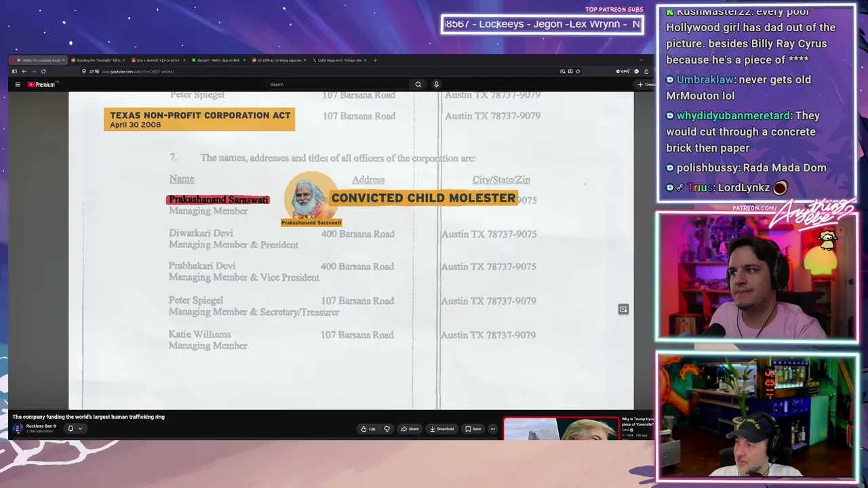Click chat username Trius

click(700, 188)
